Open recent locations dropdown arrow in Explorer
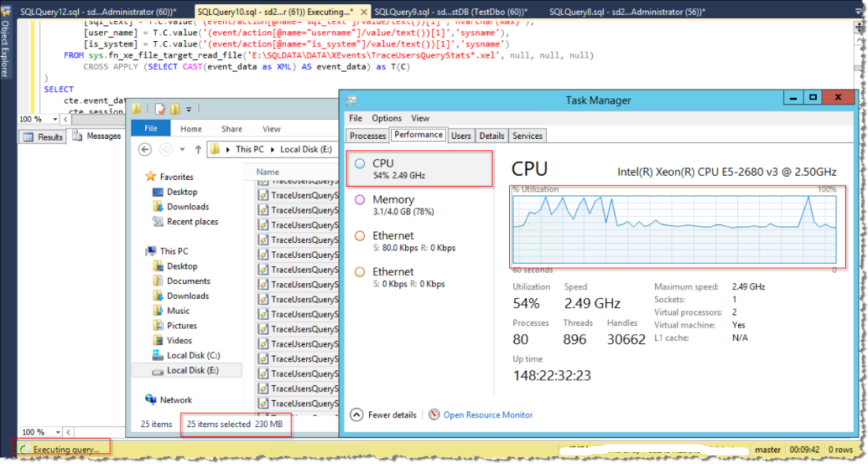The image size is (868, 464). [x=182, y=150]
